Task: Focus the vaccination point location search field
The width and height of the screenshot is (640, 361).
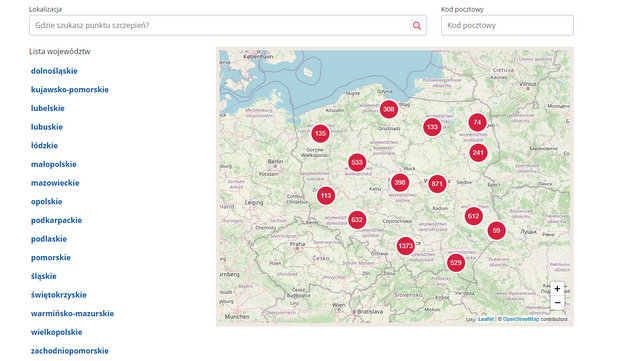Action: [x=228, y=25]
